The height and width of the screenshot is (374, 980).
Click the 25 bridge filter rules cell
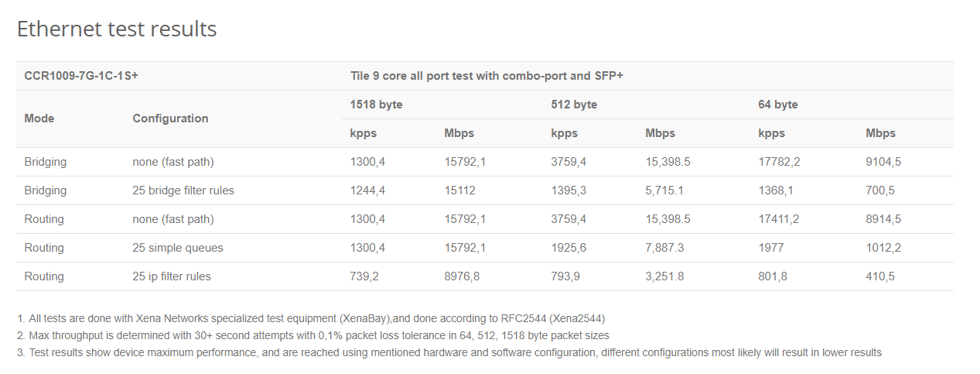(183, 190)
